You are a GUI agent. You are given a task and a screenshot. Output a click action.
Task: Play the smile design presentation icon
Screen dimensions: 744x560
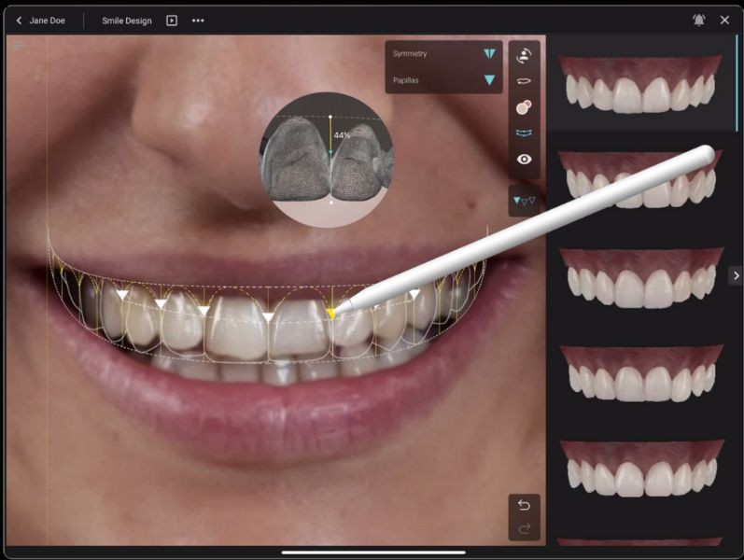[x=172, y=21]
